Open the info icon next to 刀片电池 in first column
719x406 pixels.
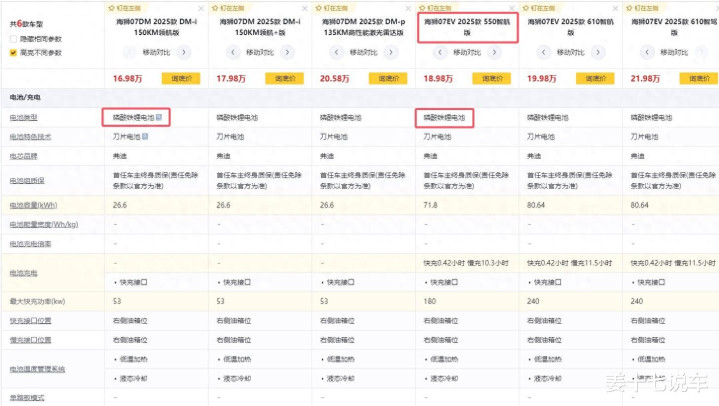click(x=147, y=137)
